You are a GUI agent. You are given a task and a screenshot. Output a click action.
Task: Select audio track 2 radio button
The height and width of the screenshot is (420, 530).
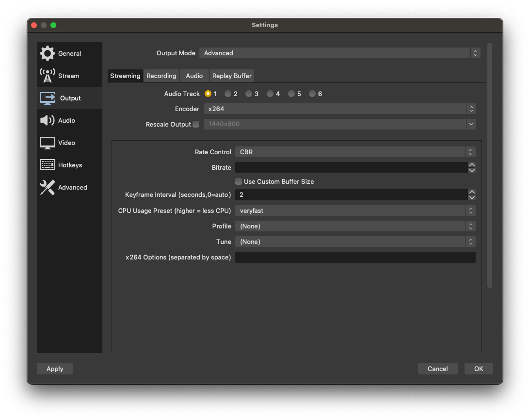[228, 94]
